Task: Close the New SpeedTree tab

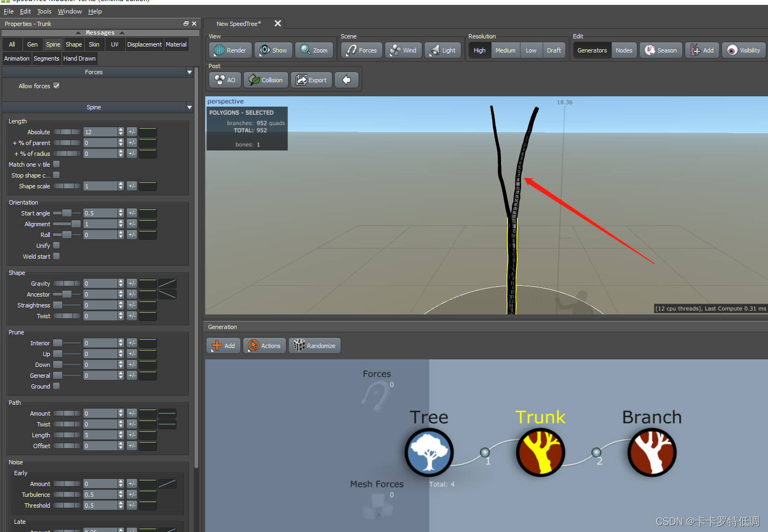Action: coord(278,23)
